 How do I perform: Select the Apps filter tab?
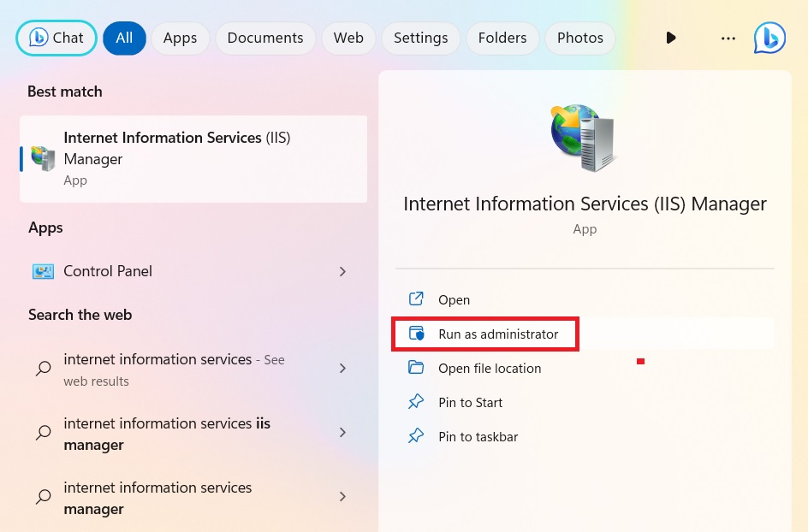pyautogui.click(x=180, y=38)
